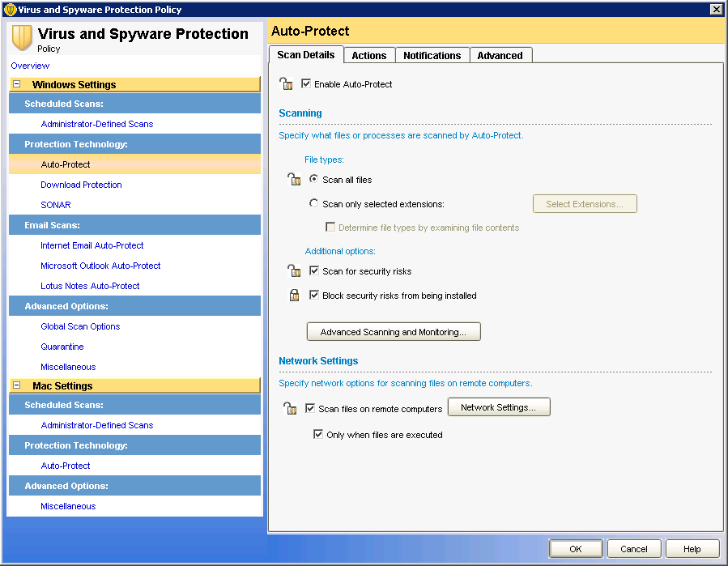
Task: Toggle lock icon beside Scan for security risks
Action: (294, 270)
